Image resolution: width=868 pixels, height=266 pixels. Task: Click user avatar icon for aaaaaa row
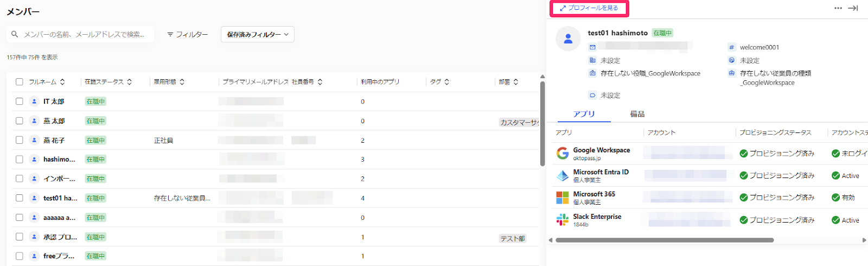pyautogui.click(x=34, y=218)
